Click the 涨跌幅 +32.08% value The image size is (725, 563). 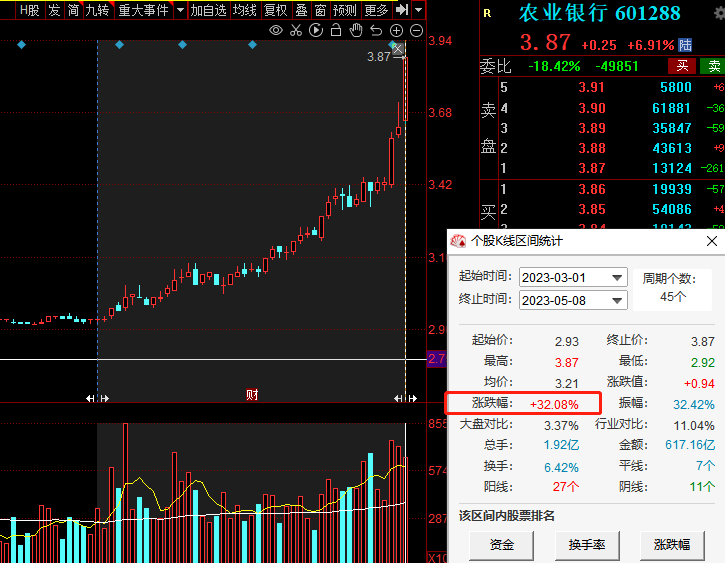(x=554, y=404)
